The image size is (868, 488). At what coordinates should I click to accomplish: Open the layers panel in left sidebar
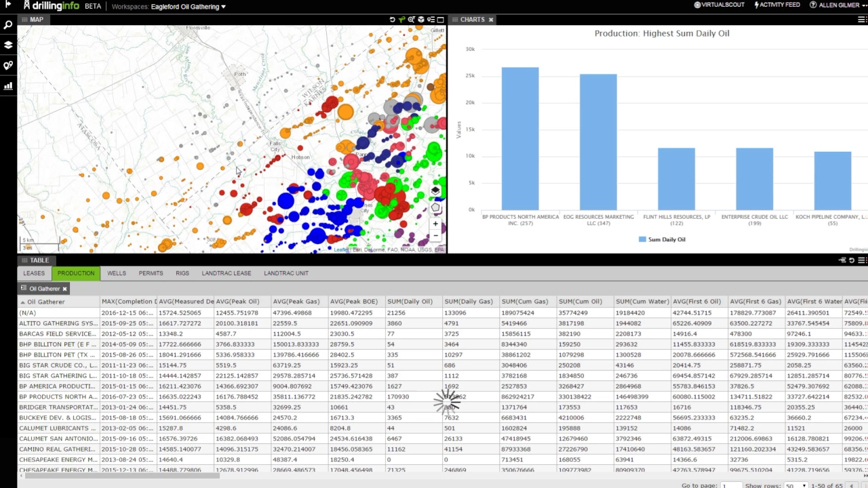click(8, 45)
